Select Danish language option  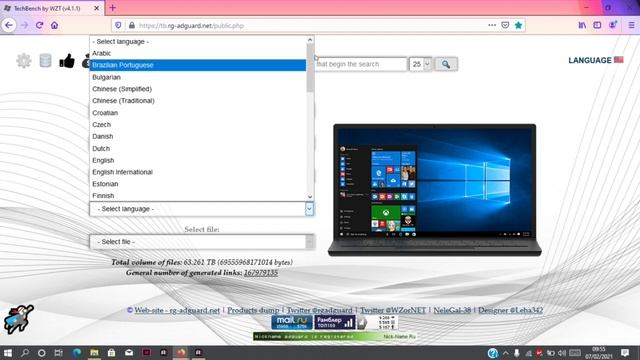point(198,136)
